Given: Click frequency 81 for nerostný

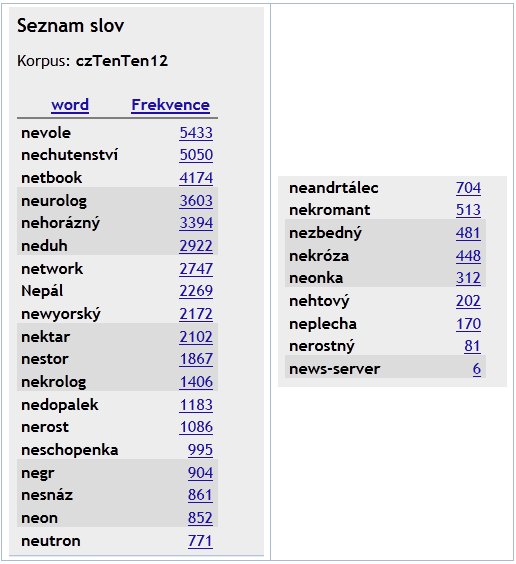Looking at the screenshot, I should click(472, 346).
